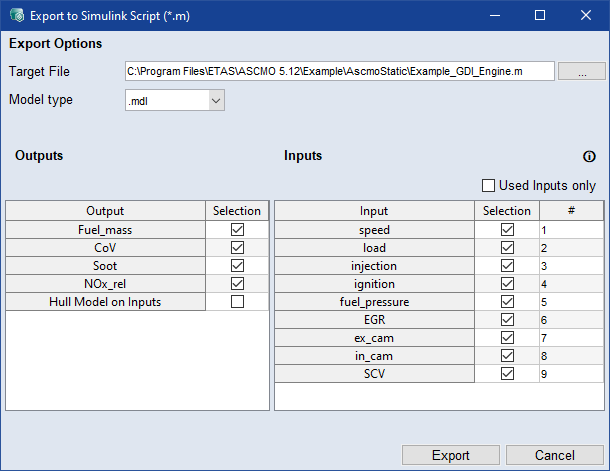Click the order number cell for SCV
Viewport: 610px width, 471px height.
click(571, 373)
